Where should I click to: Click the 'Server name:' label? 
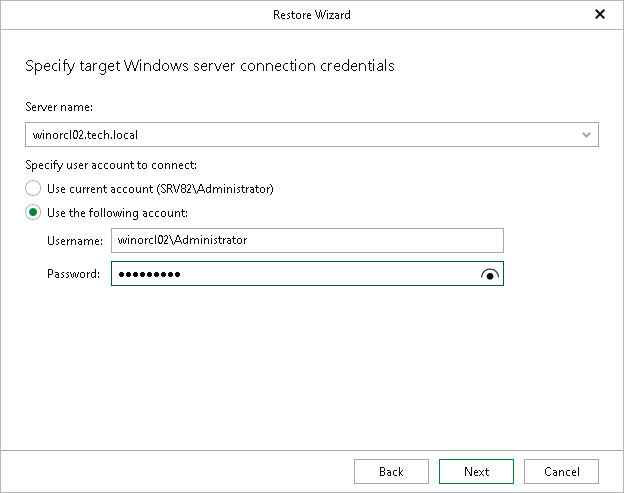click(59, 107)
